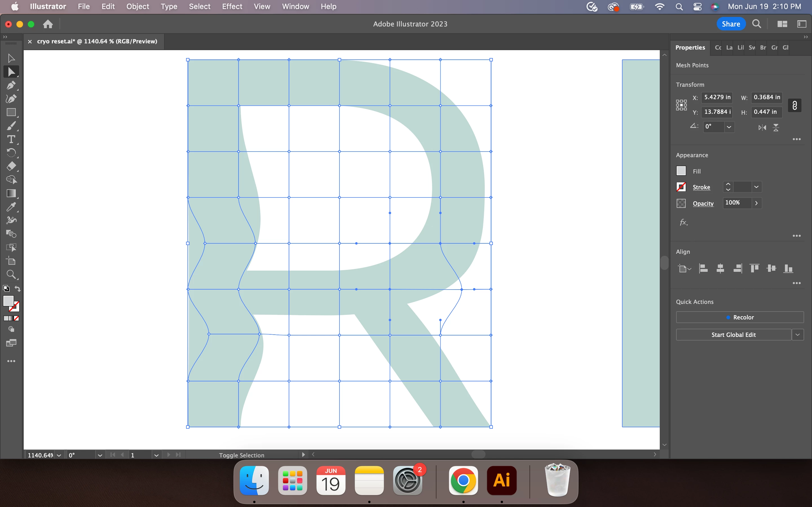Click flip horizontal in Transform
The image size is (812, 507).
coord(762,127)
